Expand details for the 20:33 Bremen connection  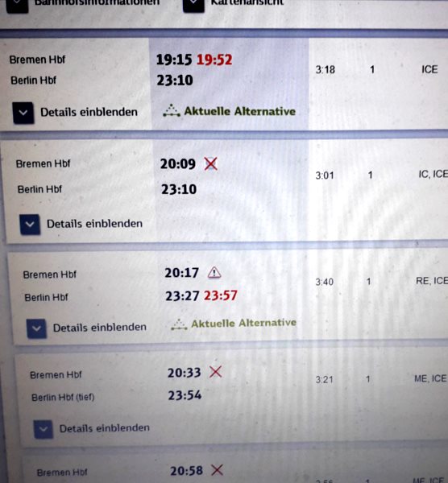click(44, 429)
